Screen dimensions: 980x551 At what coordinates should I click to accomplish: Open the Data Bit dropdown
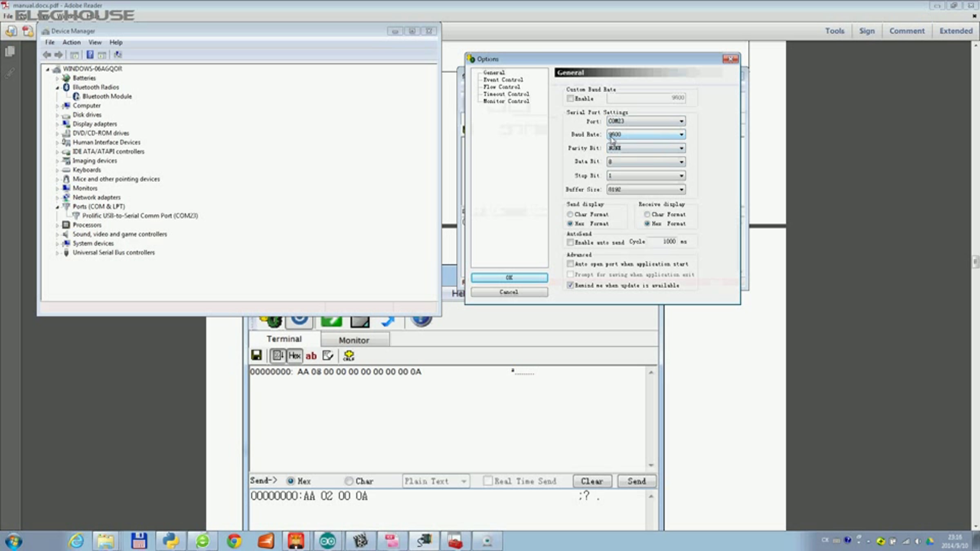[646, 162]
